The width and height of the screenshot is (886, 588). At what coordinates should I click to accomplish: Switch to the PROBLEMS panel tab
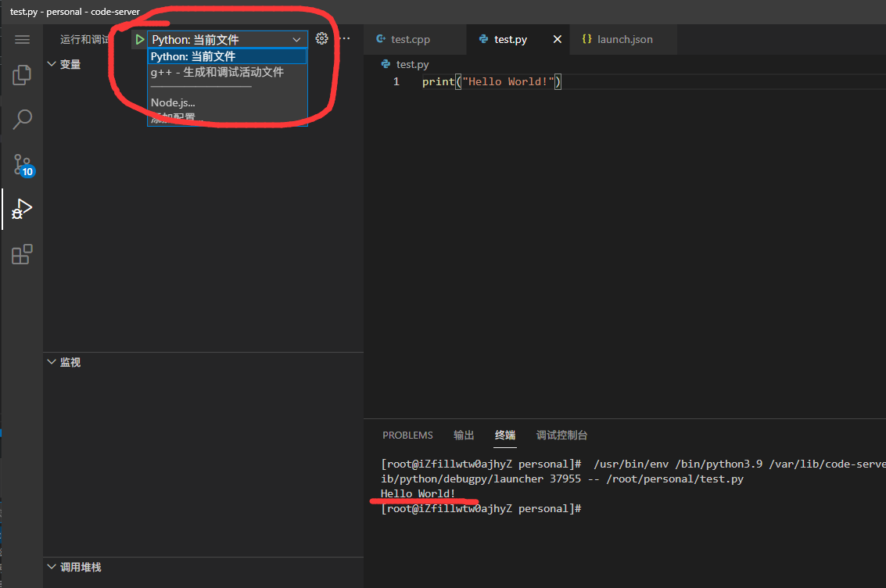[x=407, y=435]
